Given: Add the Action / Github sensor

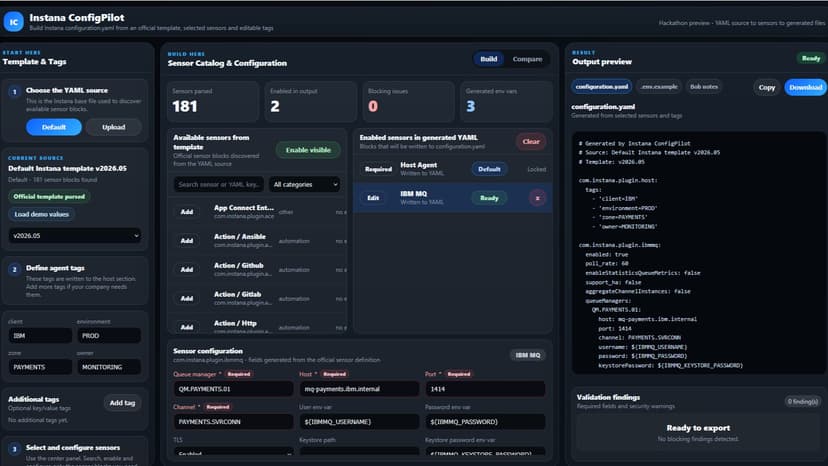Looking at the screenshot, I should pyautogui.click(x=187, y=269).
